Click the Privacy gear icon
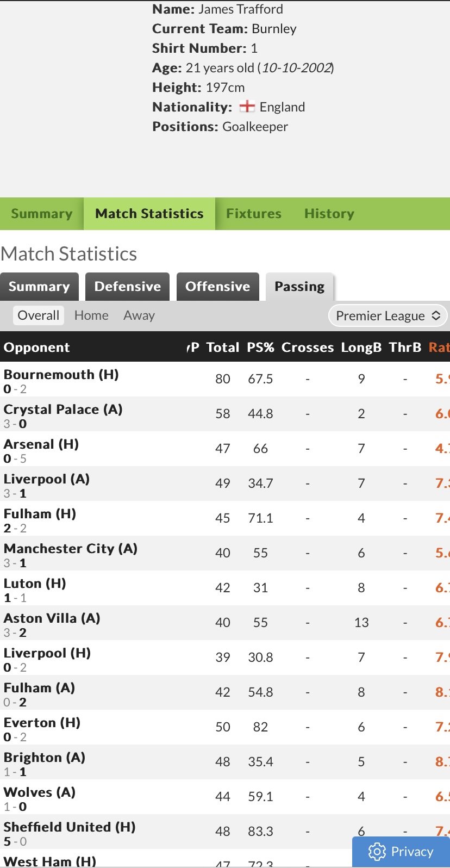This screenshot has width=450, height=868. click(377, 851)
